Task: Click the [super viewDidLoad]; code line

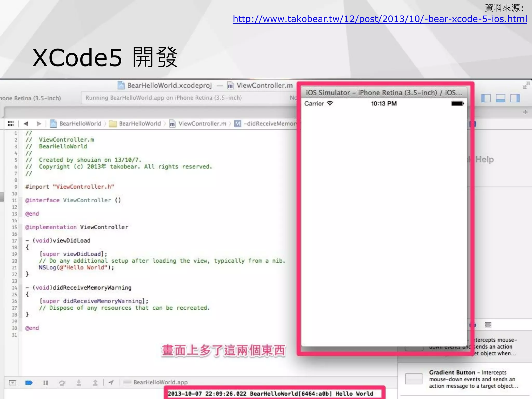Action: [73, 254]
